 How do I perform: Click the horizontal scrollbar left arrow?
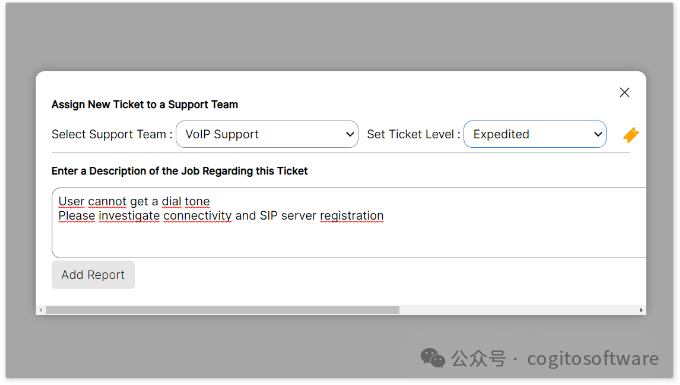tap(41, 310)
